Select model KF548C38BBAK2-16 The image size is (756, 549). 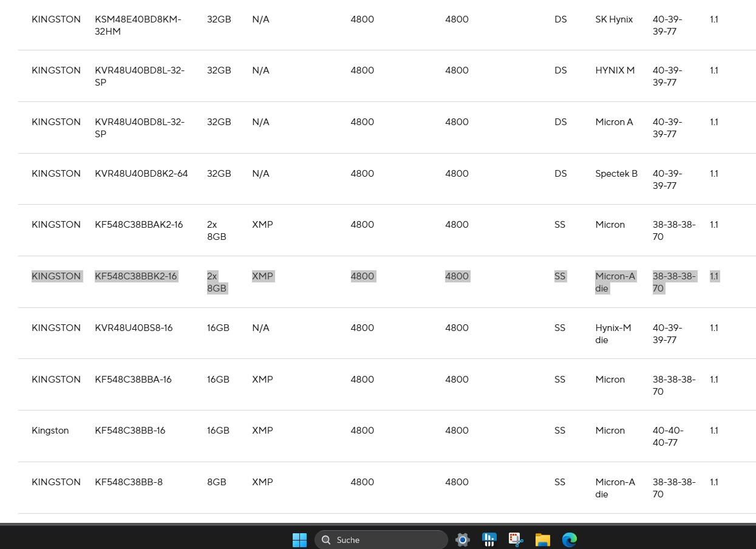tap(138, 225)
